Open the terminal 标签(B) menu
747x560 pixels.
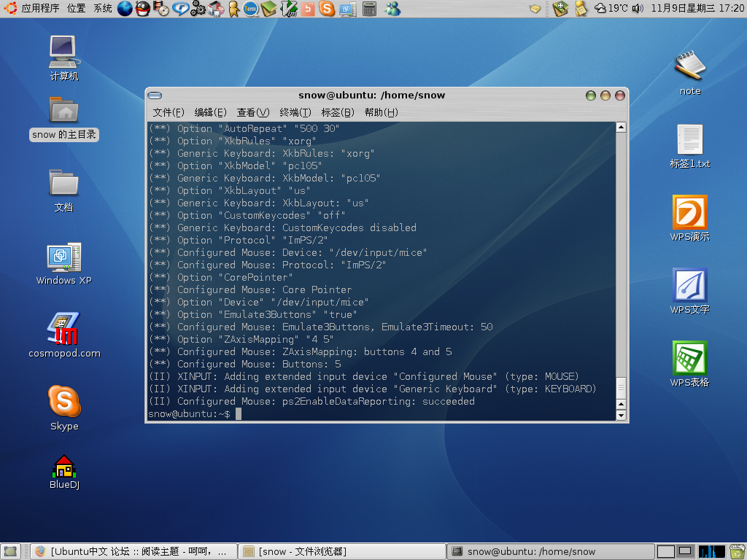[x=337, y=112]
